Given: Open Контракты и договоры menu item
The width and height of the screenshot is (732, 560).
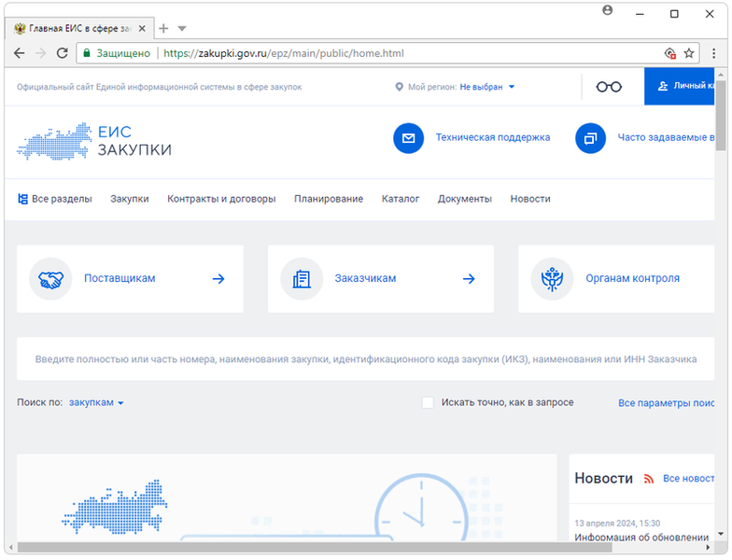Looking at the screenshot, I should (x=221, y=200).
